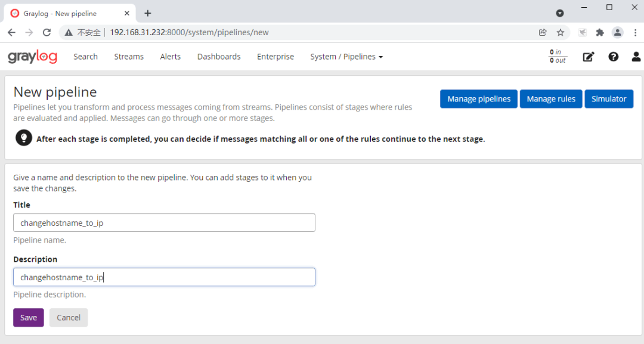Go to the Dashboards page

(219, 57)
